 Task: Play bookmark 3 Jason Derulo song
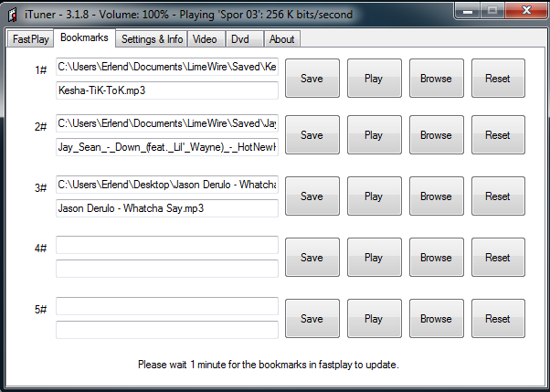pos(374,196)
